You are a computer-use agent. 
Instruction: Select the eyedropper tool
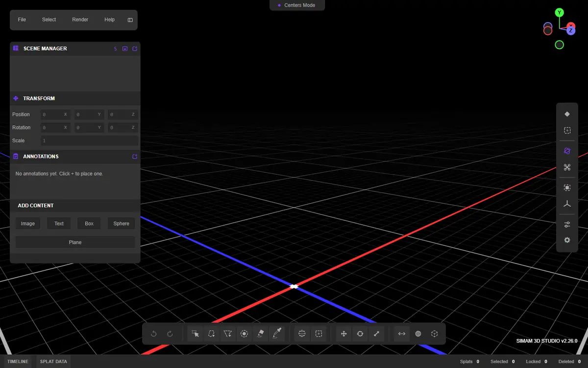[277, 334]
